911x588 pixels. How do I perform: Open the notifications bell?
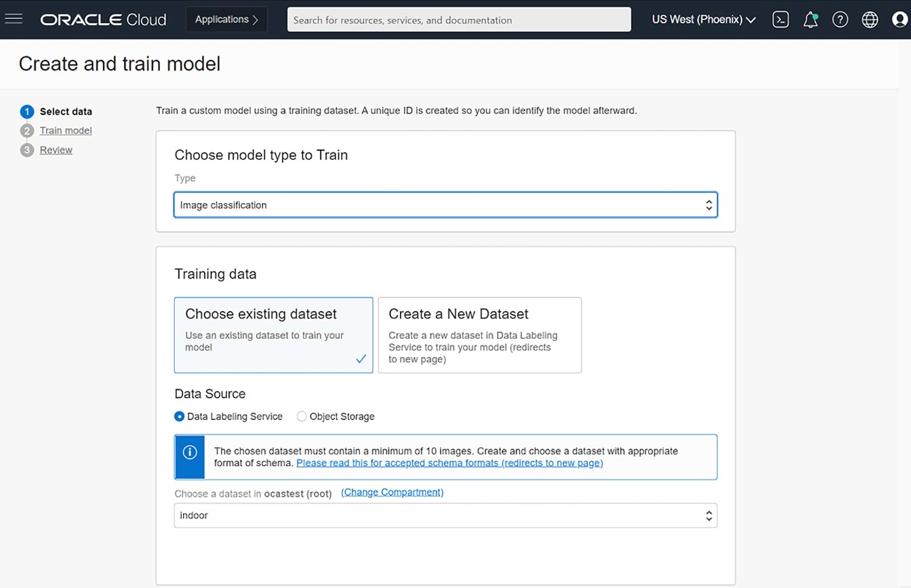[x=810, y=20]
